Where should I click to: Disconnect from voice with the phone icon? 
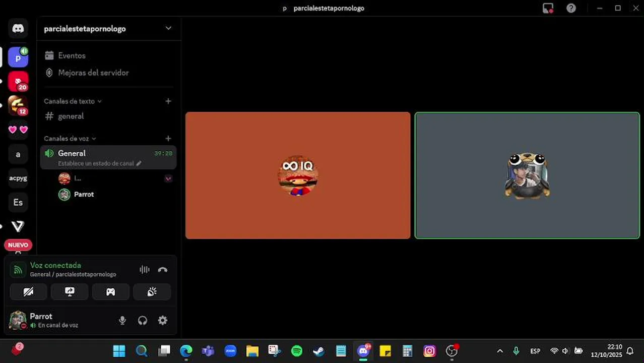162,270
